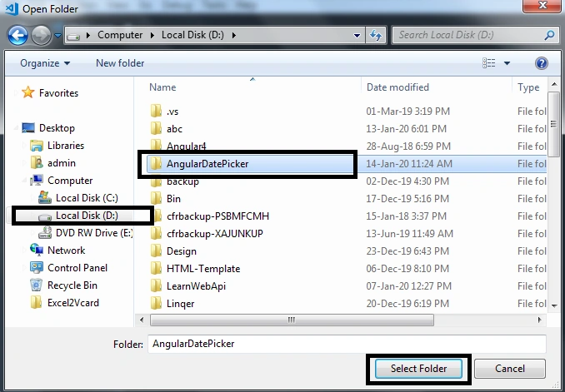Expand the arrow after Local Disk (D:) breadcrumb
Image resolution: width=565 pixels, height=392 pixels.
234,35
